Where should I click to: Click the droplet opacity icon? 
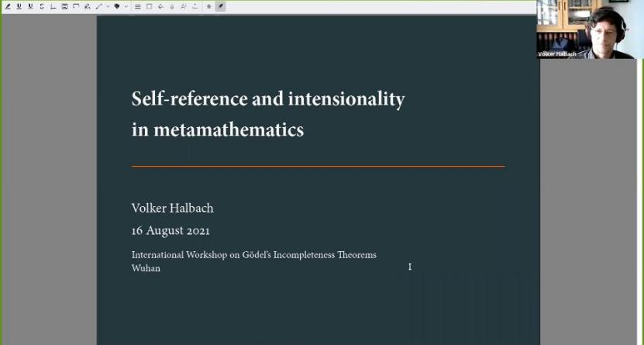172,6
